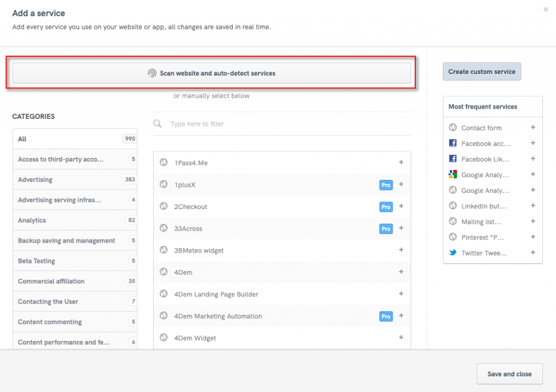Expand the Content commenting category

pyautogui.click(x=75, y=321)
